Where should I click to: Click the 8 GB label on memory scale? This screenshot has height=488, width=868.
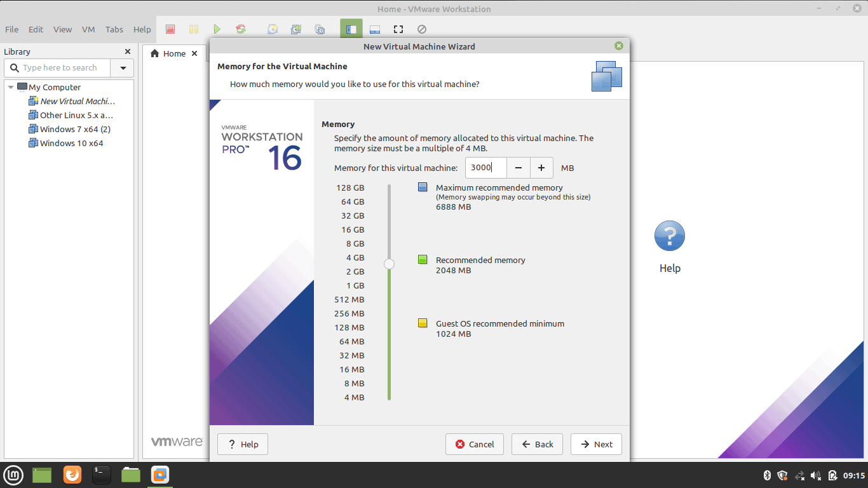355,243
